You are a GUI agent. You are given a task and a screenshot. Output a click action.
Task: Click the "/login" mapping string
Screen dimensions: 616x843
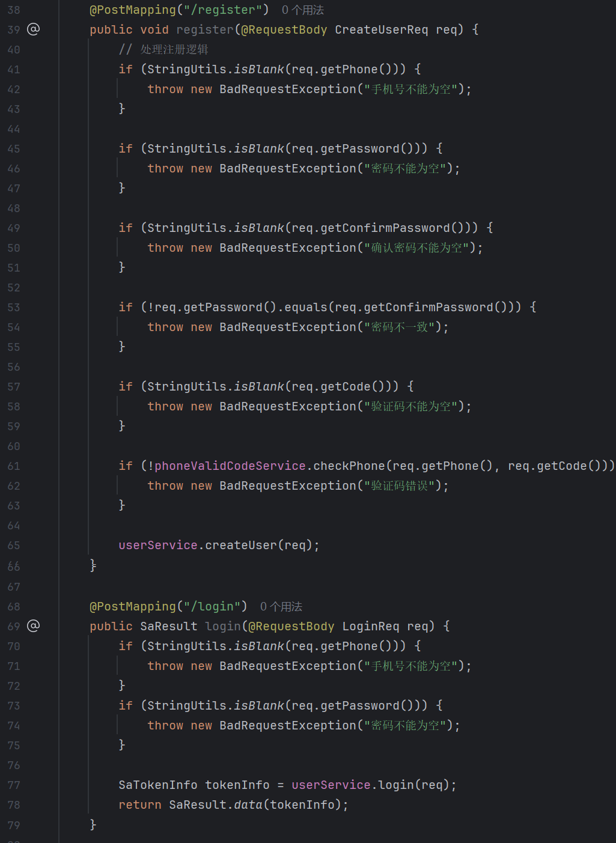216,607
